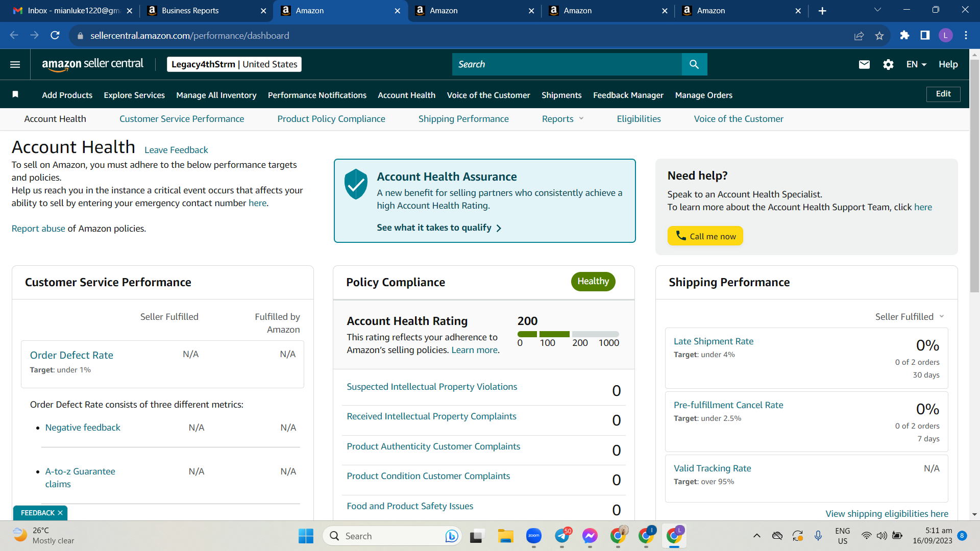
Task: Open the Seller Central hamburger menu
Action: coord(15,64)
